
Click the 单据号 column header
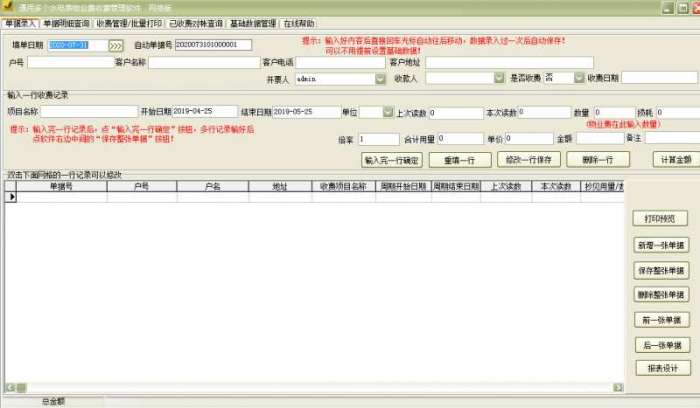[61, 186]
